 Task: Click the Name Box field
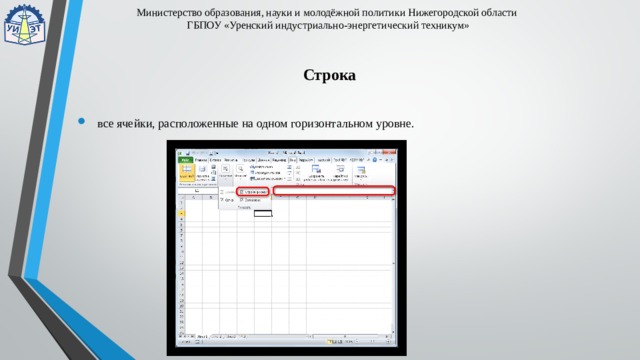[198, 191]
